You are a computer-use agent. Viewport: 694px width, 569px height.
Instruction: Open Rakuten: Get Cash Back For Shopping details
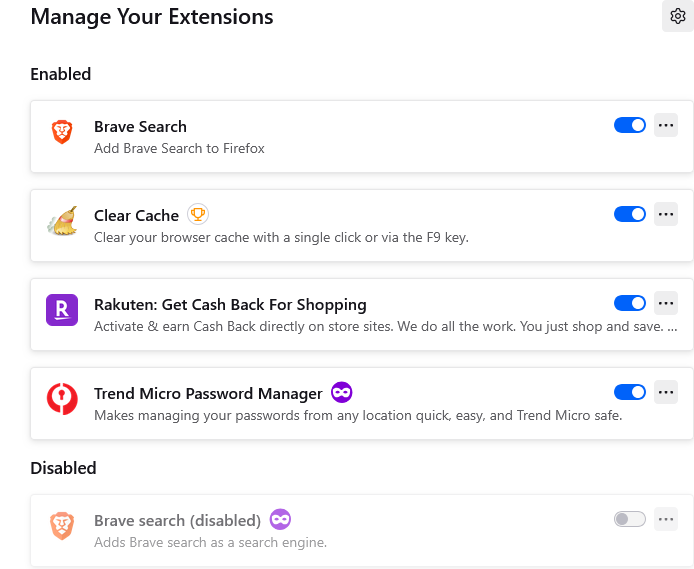230,304
